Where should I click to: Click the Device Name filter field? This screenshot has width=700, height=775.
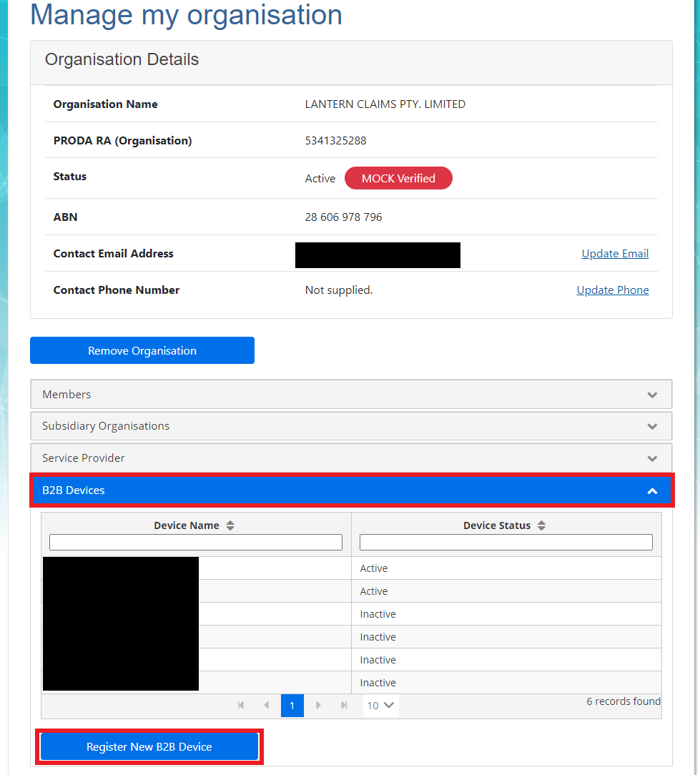coord(195,542)
